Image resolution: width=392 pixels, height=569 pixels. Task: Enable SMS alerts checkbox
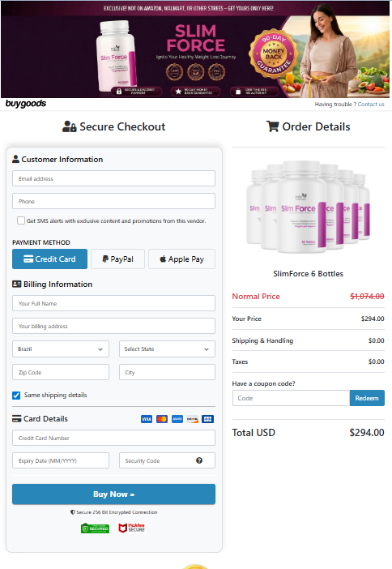pos(21,220)
